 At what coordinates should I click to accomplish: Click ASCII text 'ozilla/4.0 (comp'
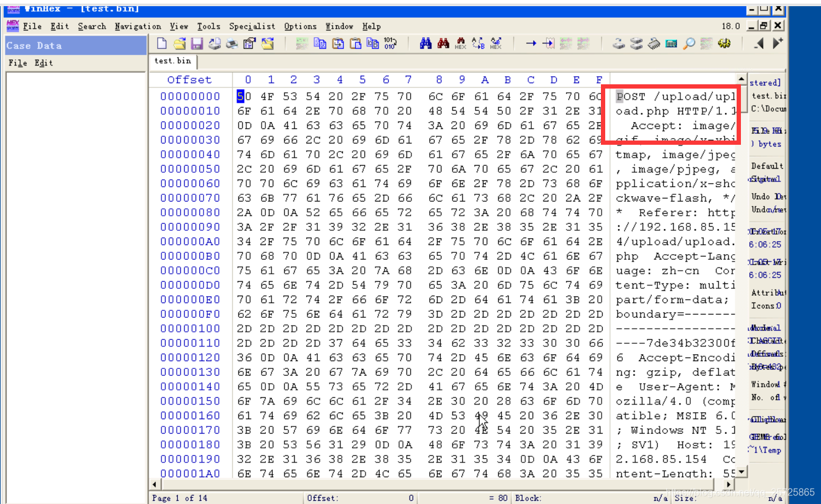tap(676, 401)
